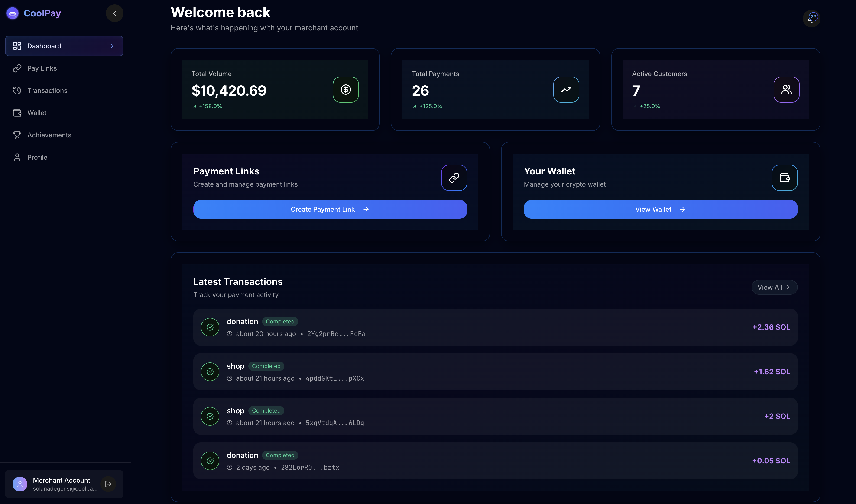This screenshot has width=856, height=504.
Task: Click the Dashboard grid icon
Action: [17, 46]
